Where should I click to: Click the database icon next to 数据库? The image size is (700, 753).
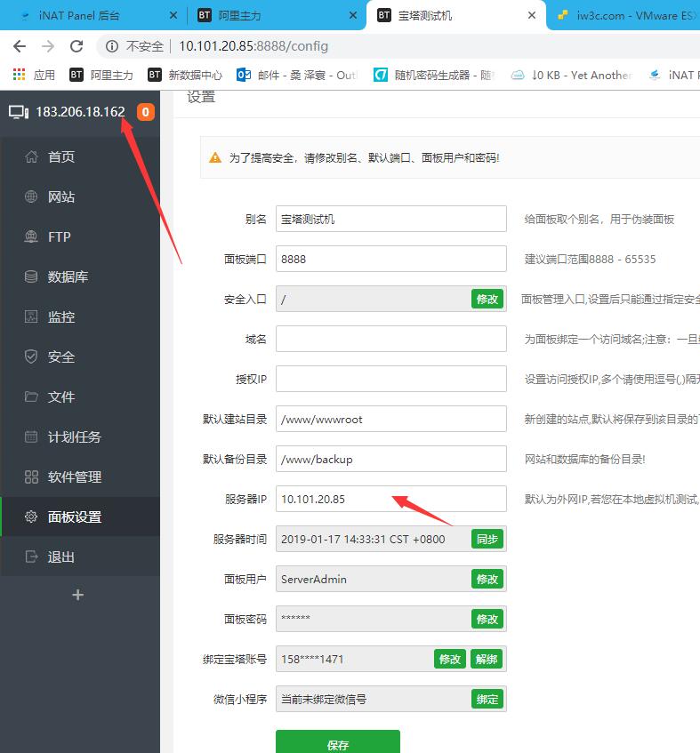coord(31,276)
